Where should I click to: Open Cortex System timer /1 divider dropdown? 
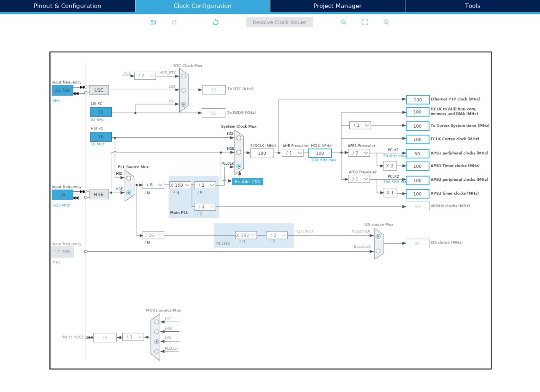(360, 126)
